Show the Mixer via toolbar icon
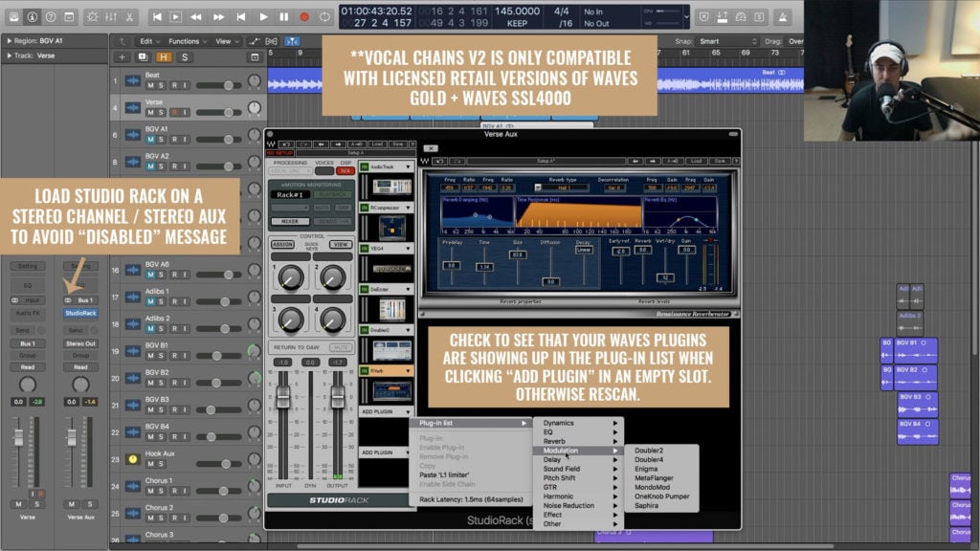 [x=111, y=17]
